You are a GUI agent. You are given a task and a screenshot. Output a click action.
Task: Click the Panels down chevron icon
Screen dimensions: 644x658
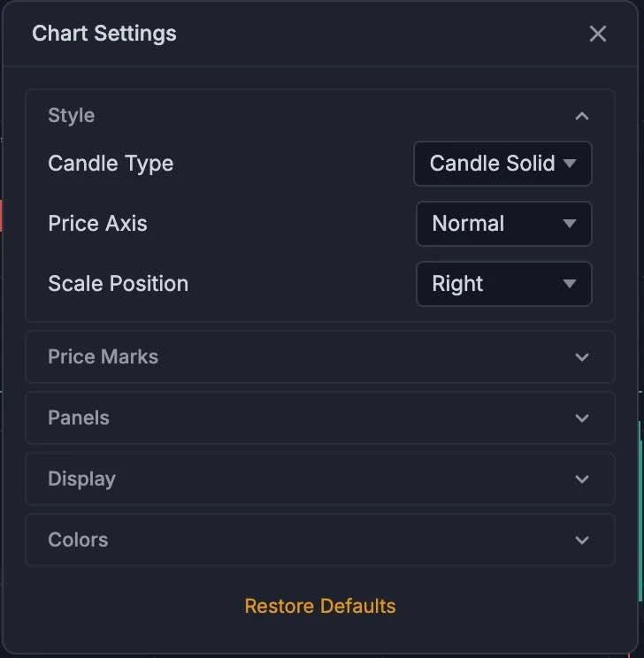tap(581, 418)
